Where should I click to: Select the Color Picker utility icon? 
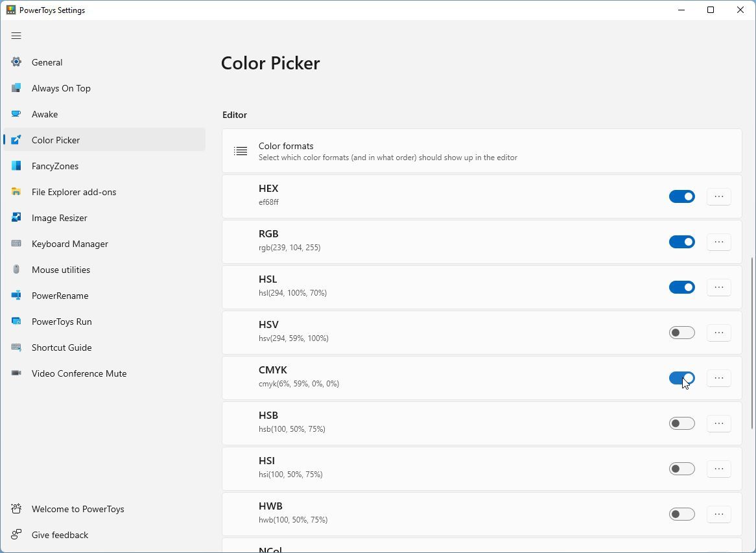16,139
